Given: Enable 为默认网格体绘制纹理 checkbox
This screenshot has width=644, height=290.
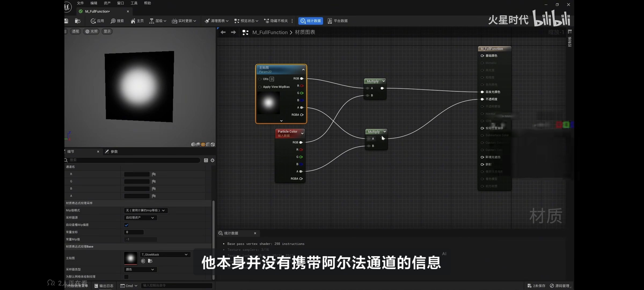Looking at the screenshot, I should (x=126, y=277).
